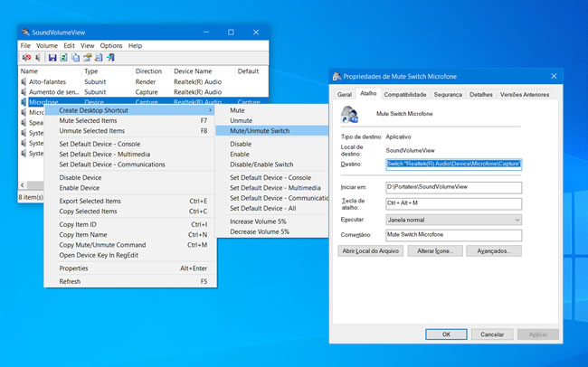
Task: Click the Exit toolbar icon
Action: click(x=110, y=58)
